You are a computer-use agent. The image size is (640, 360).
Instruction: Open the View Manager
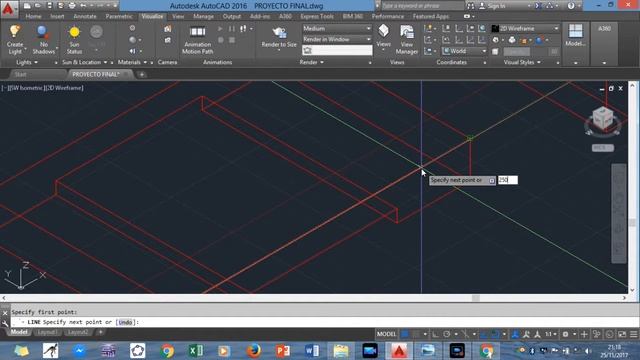tap(407, 40)
